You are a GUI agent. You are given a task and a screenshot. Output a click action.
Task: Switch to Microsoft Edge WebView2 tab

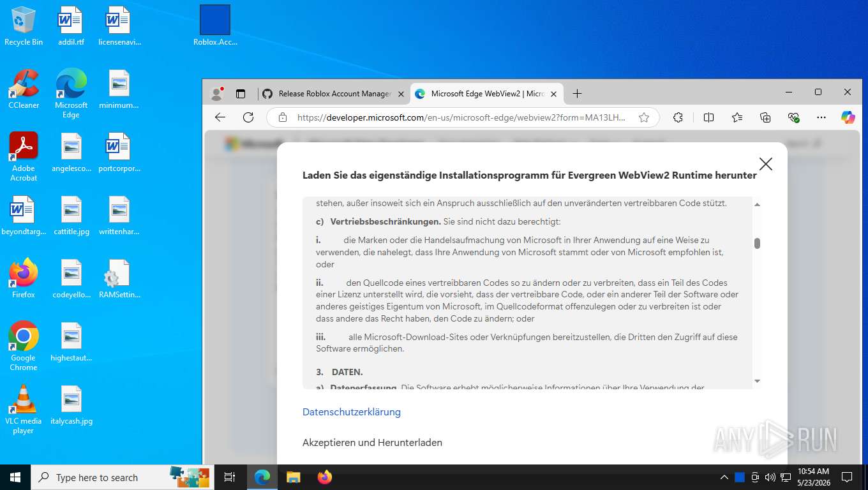tap(486, 94)
